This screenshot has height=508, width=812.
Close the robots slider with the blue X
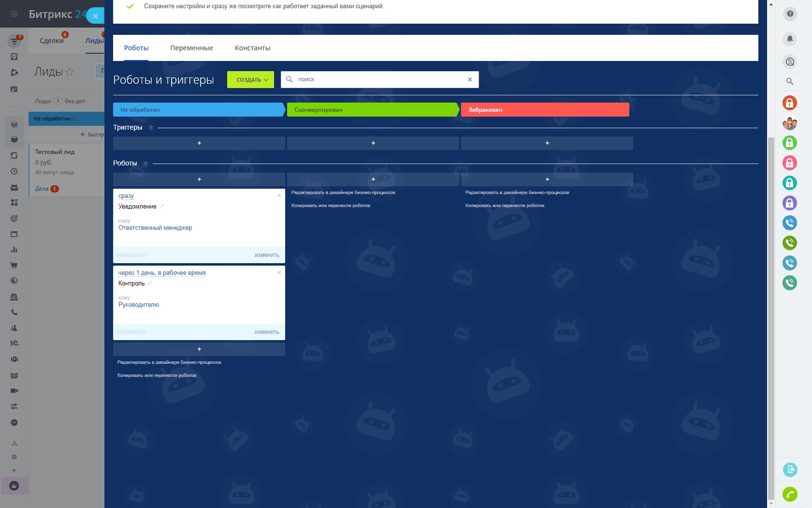pos(95,15)
